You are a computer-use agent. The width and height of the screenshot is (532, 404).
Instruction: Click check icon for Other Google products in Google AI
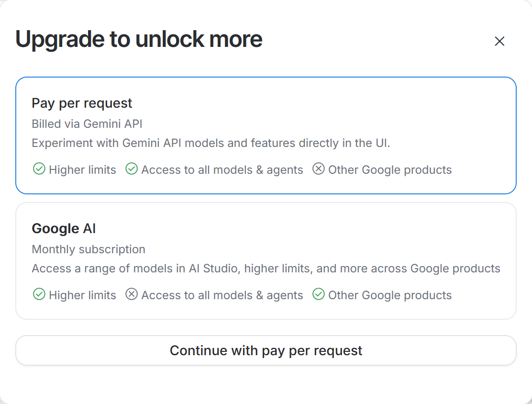[x=318, y=294]
